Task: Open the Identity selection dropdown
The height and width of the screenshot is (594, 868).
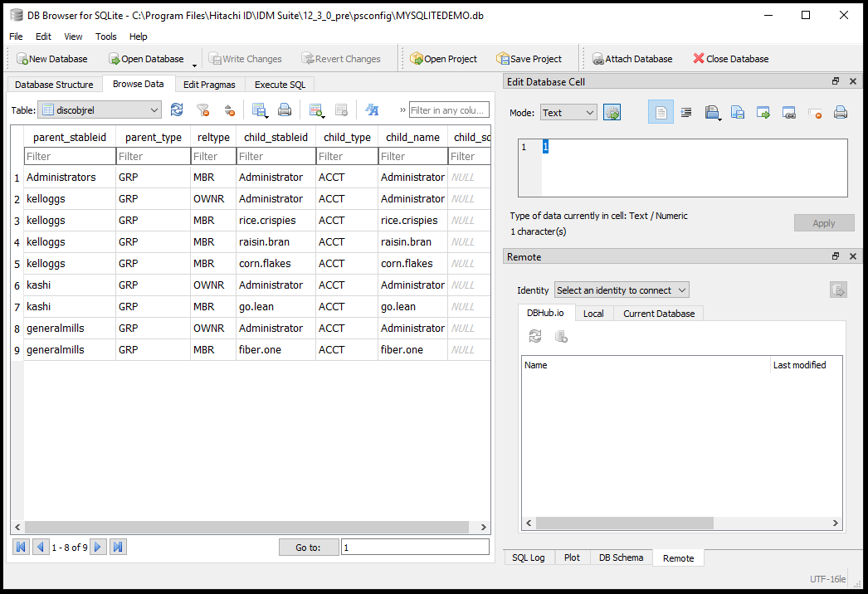Action: tap(622, 290)
